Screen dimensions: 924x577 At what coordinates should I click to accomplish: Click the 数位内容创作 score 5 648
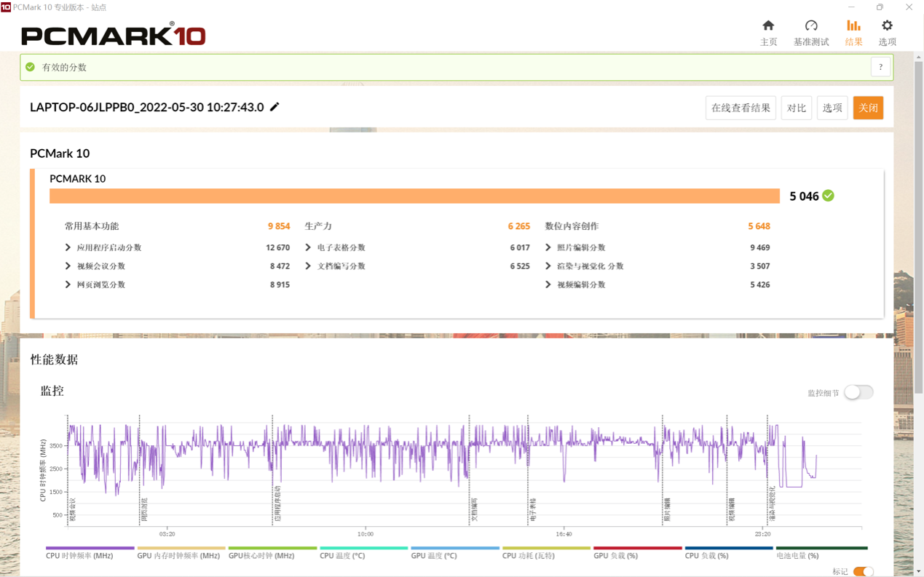coord(759,226)
